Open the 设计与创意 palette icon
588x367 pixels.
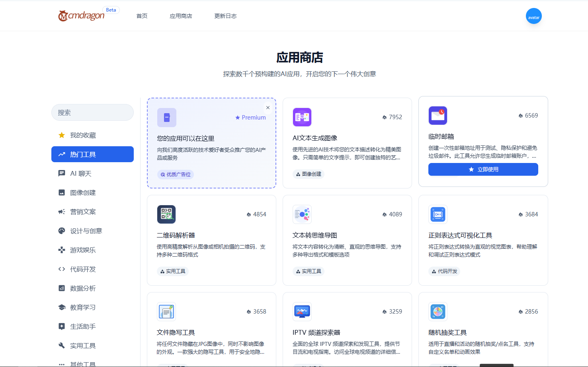click(x=62, y=231)
